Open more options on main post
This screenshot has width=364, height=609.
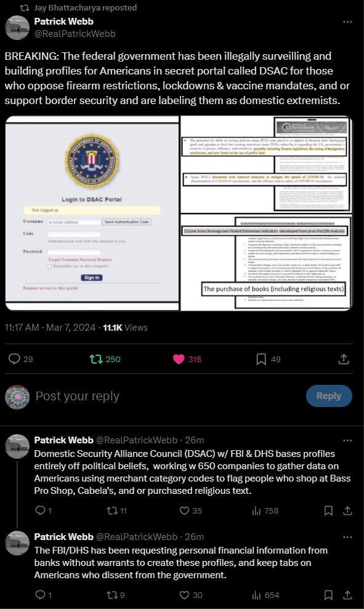(347, 22)
